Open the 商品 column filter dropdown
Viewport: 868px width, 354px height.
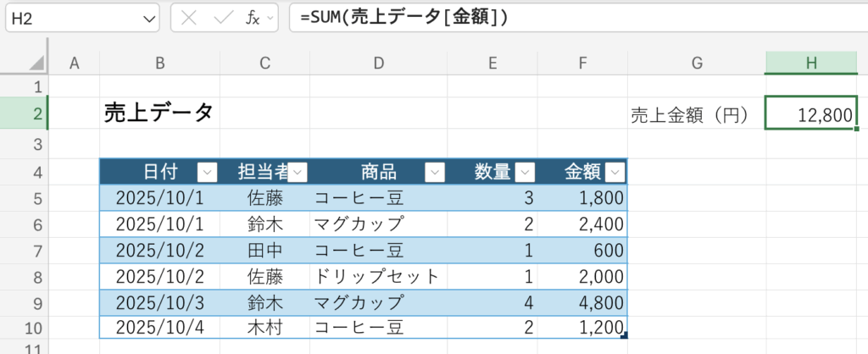(434, 173)
